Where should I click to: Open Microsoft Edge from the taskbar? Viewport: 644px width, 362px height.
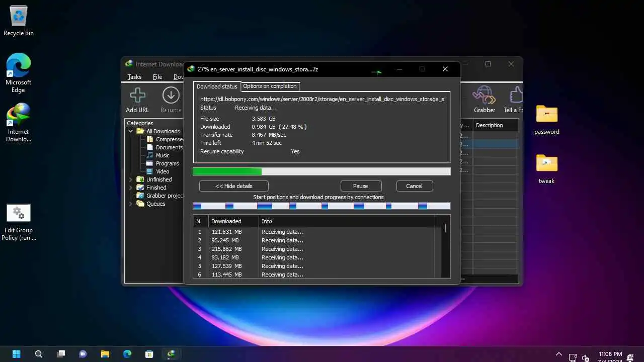pos(127,354)
